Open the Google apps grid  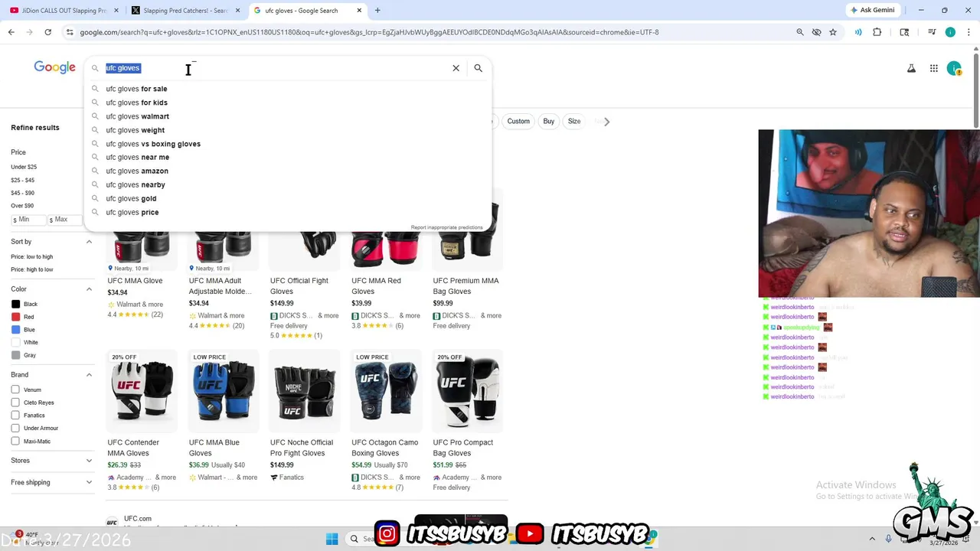[x=934, y=68]
